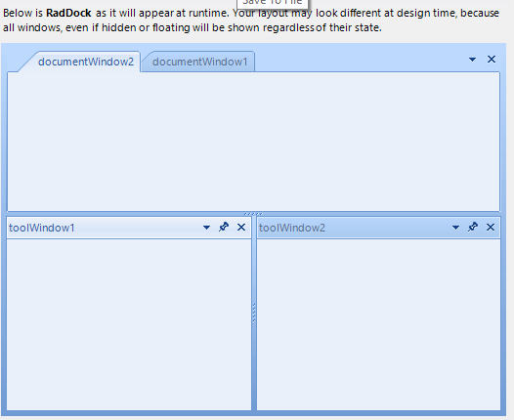Open the toolWindow1 options dropdown arrow
The image size is (514, 420).
pyautogui.click(x=206, y=227)
